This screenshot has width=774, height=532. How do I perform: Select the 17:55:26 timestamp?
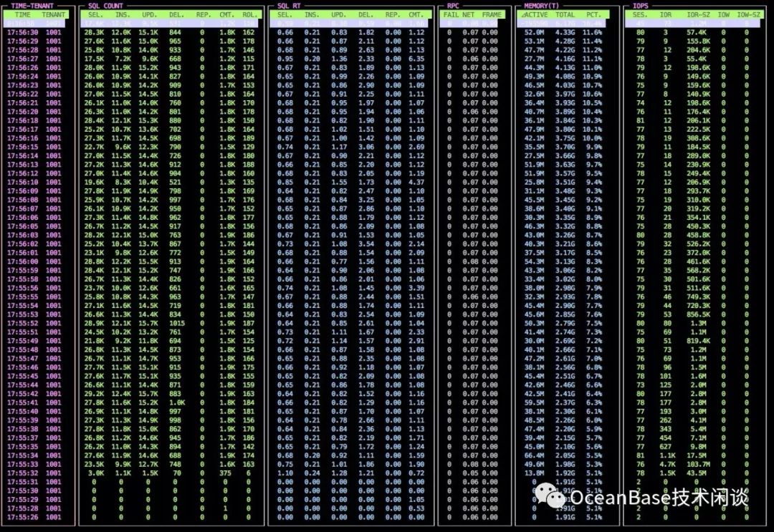pos(23,517)
